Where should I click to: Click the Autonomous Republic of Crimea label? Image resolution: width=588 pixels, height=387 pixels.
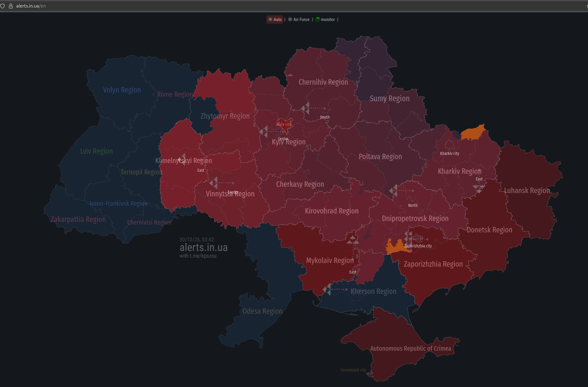click(411, 348)
